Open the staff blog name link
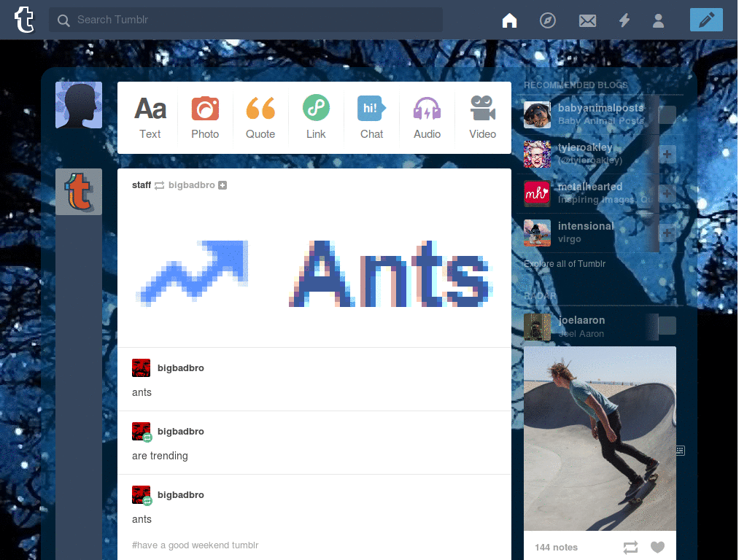Image resolution: width=747 pixels, height=560 pixels. [142, 185]
